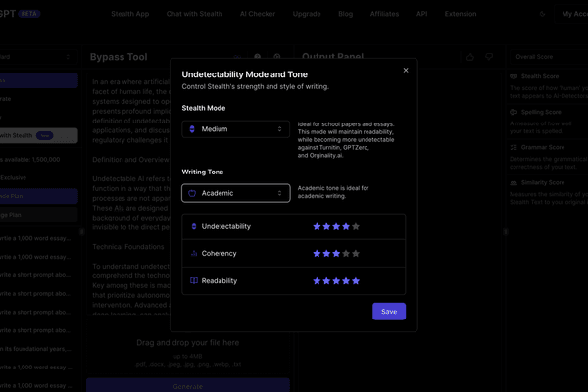Open the Stealth App menu item
Screen dimensions: 588x392
[x=128, y=14]
